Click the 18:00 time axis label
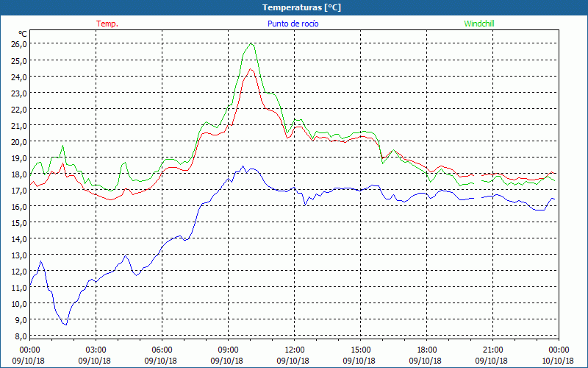 (427, 350)
